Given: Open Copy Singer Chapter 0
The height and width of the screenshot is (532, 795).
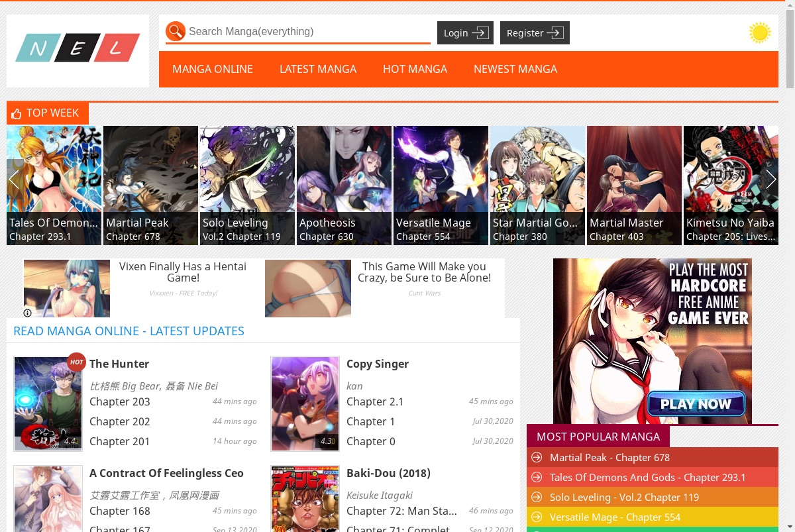Looking at the screenshot, I should coord(371,441).
